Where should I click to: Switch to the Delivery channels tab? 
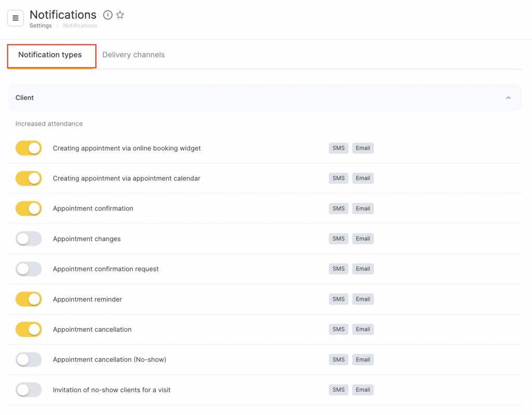[134, 55]
